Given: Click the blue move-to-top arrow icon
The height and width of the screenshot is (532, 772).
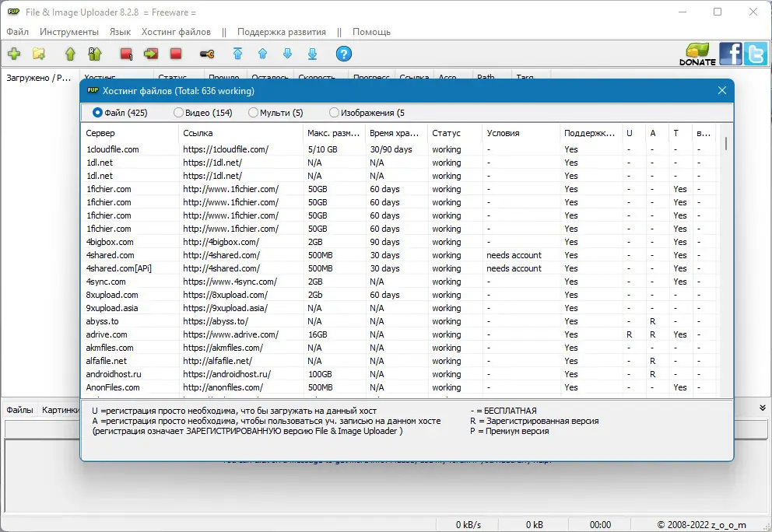Looking at the screenshot, I should click(x=238, y=54).
